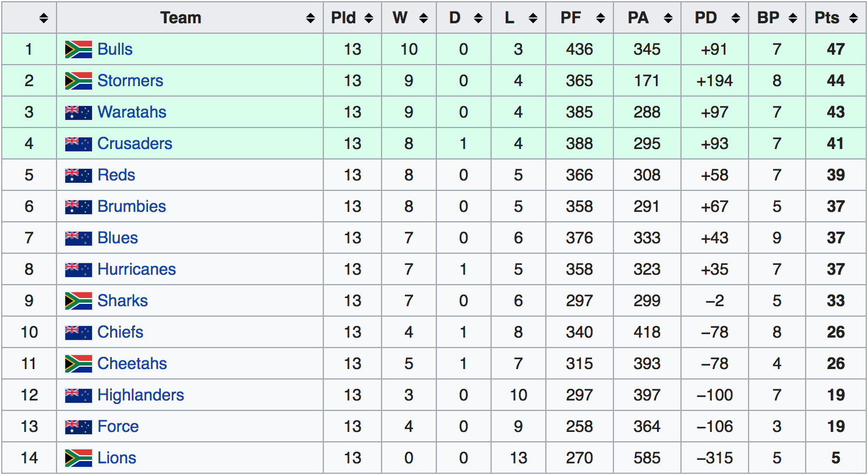Screen dimensions: 868x475
Task: Click the Australian flag next to Reds
Action: coord(79,175)
